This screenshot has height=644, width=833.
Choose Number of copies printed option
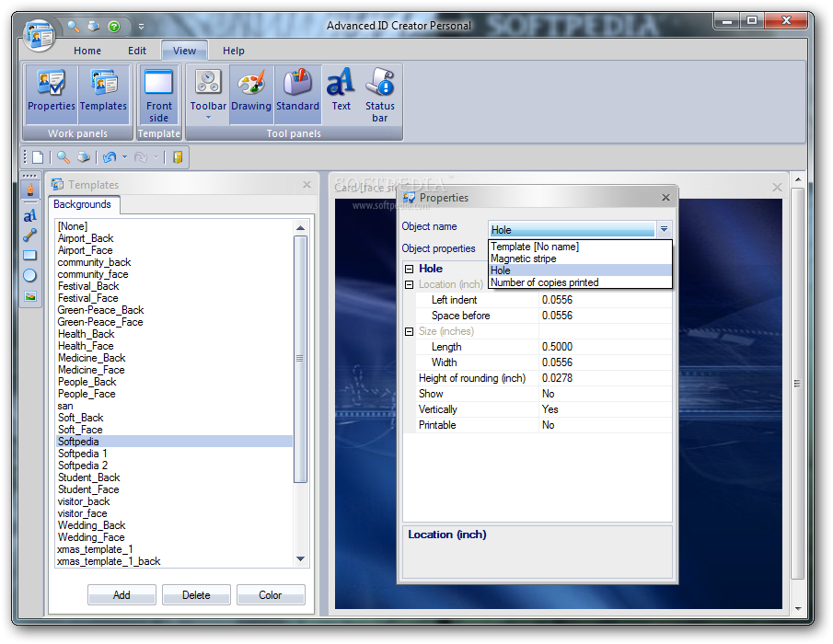(x=580, y=282)
